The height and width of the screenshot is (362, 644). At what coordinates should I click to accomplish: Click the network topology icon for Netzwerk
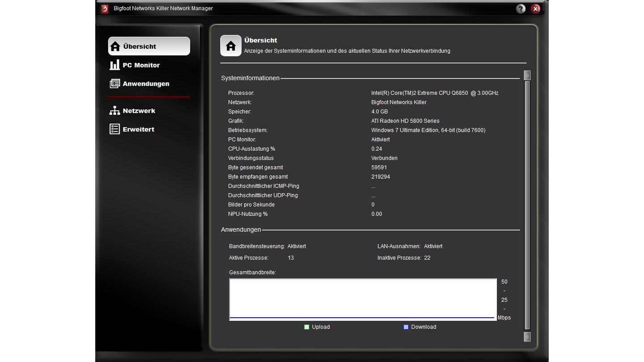(114, 110)
